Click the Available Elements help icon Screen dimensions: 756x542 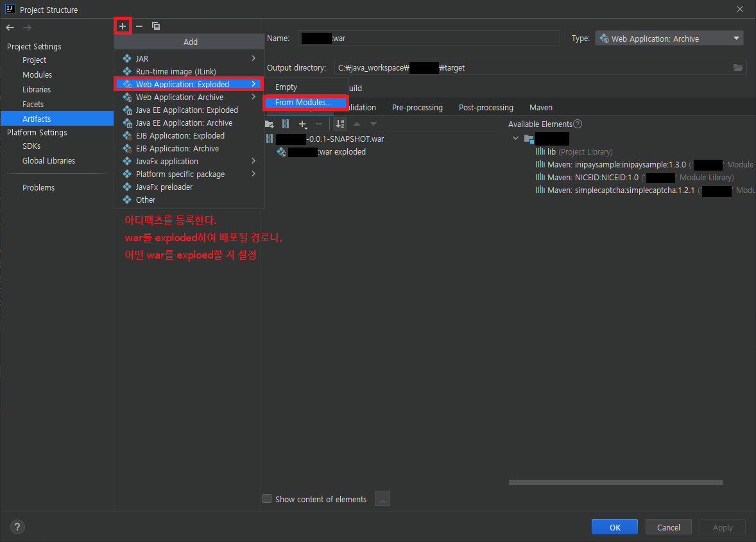coord(578,124)
